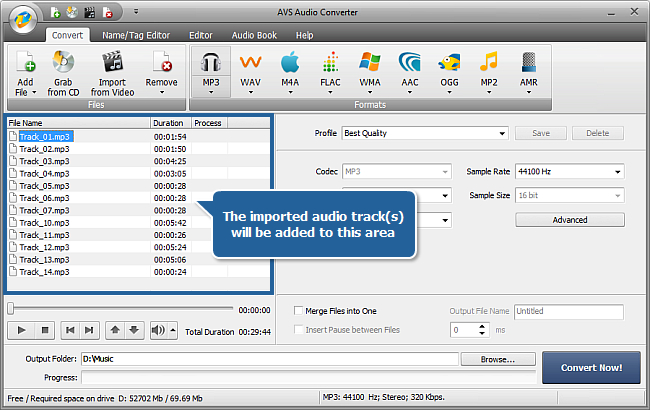The height and width of the screenshot is (410, 650).
Task: Open volume level popup arrow
Action: pos(173,330)
